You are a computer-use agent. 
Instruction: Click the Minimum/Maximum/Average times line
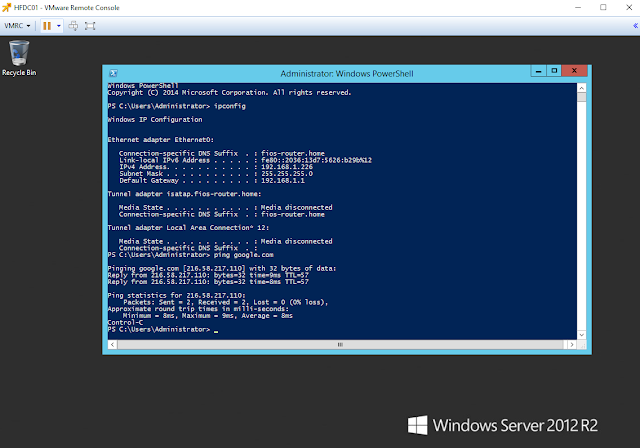point(208,316)
